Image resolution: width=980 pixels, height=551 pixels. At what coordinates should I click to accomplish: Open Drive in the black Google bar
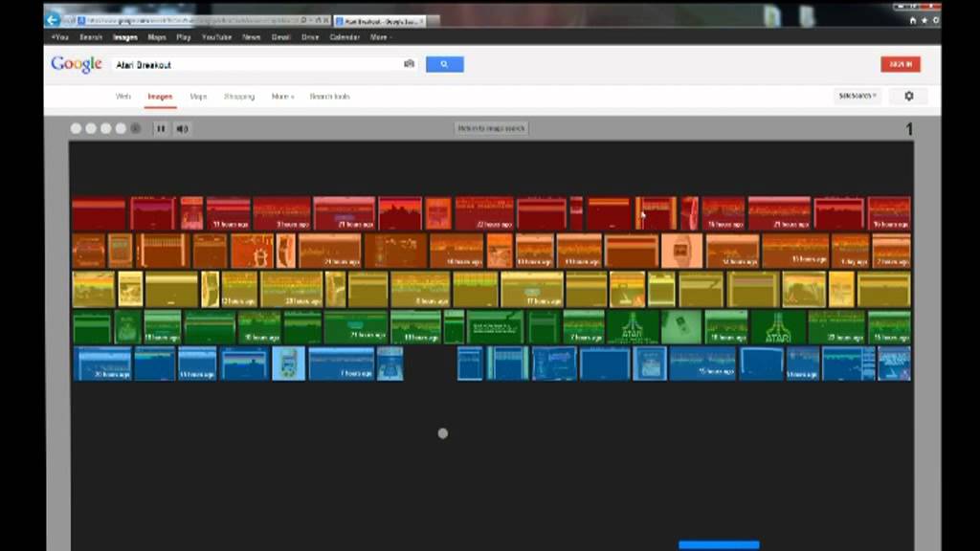click(310, 37)
